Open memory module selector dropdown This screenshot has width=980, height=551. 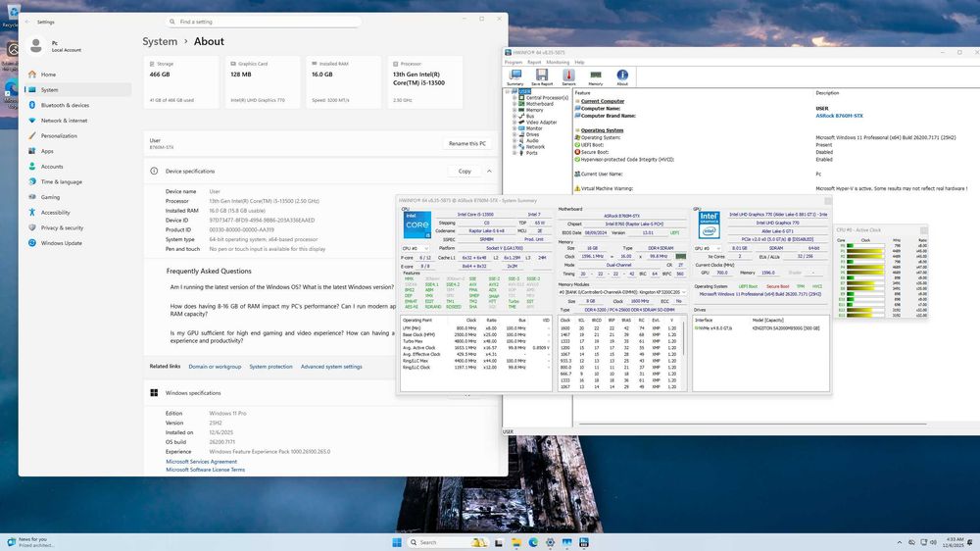coord(622,292)
